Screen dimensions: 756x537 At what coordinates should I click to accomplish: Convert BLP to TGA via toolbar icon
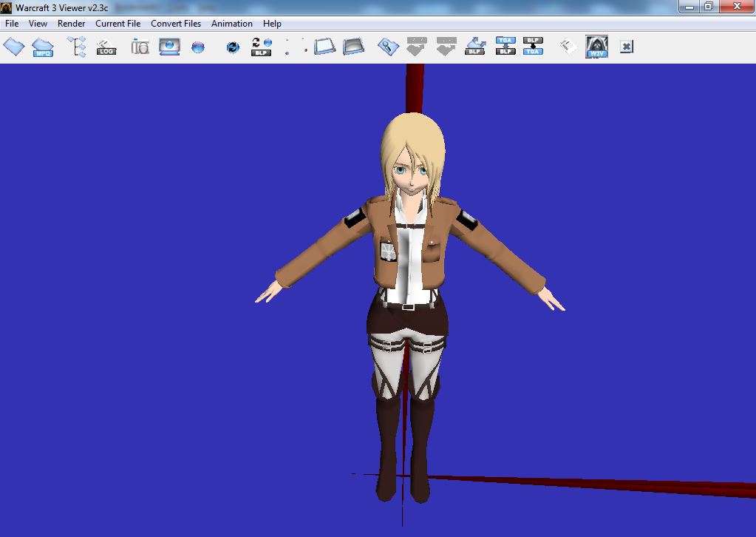[533, 47]
